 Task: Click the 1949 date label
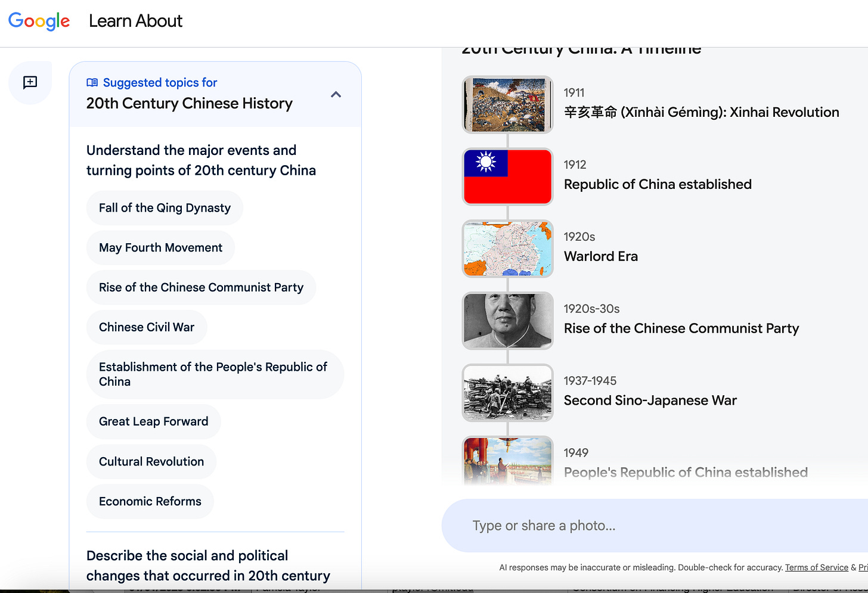coord(576,454)
